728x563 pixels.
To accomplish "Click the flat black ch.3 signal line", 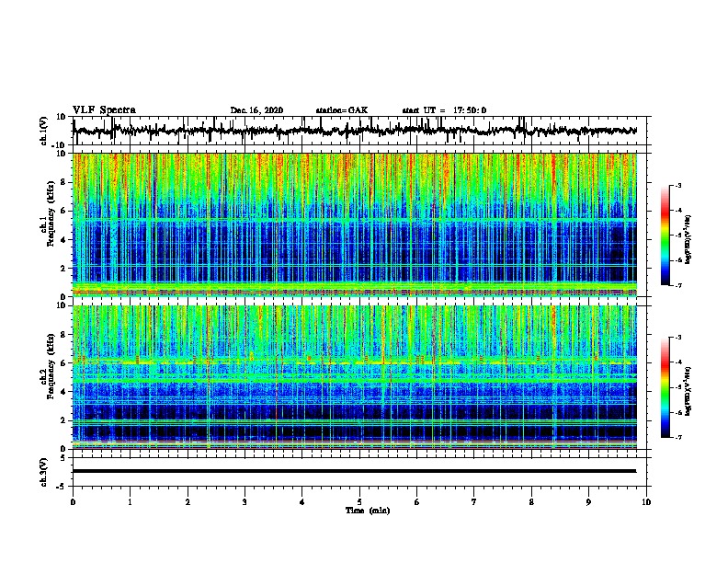I will click(x=354, y=471).
